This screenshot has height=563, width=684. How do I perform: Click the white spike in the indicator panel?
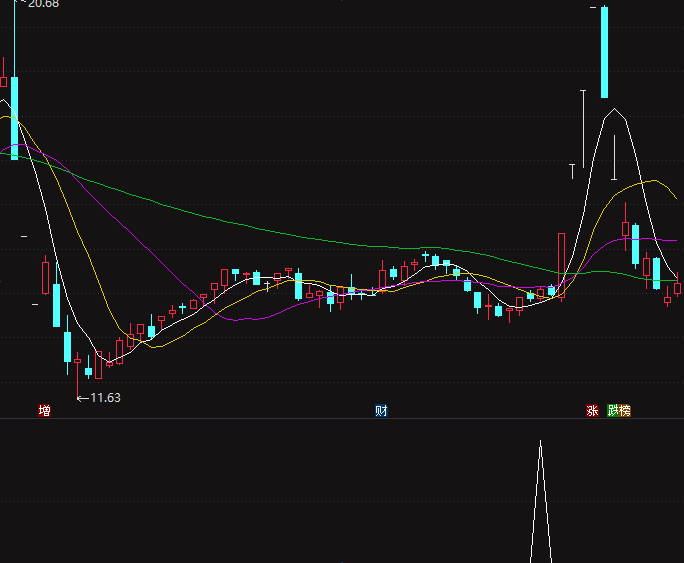[540, 502]
